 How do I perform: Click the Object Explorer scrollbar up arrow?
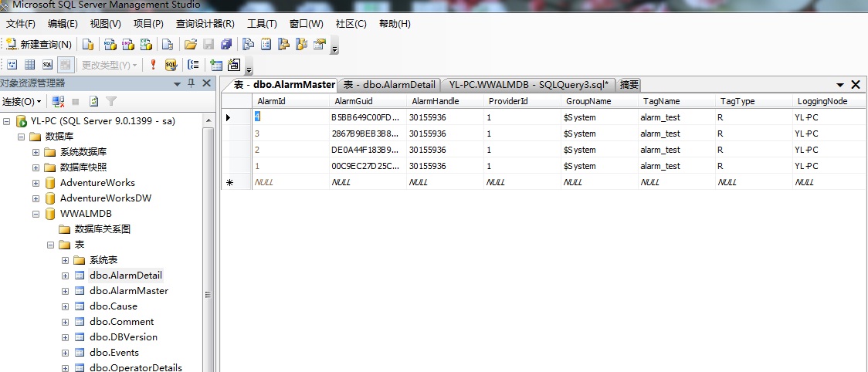[x=209, y=120]
